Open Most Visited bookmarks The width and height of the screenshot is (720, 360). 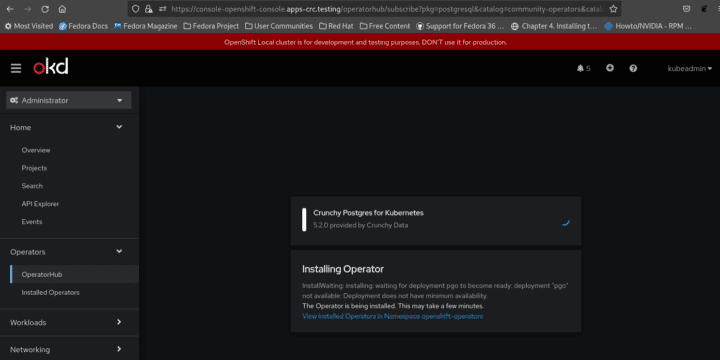(x=29, y=26)
